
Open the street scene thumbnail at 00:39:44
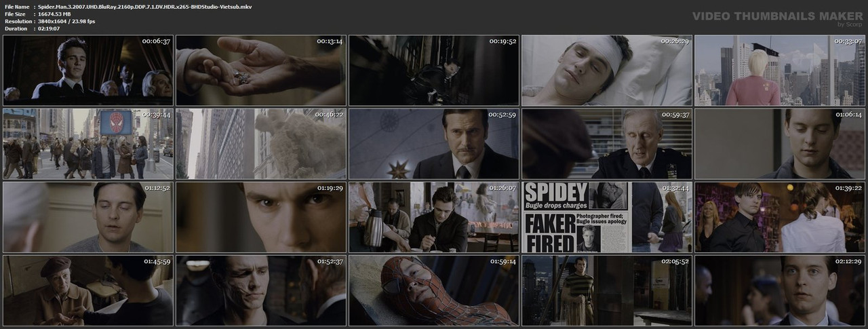click(x=88, y=143)
